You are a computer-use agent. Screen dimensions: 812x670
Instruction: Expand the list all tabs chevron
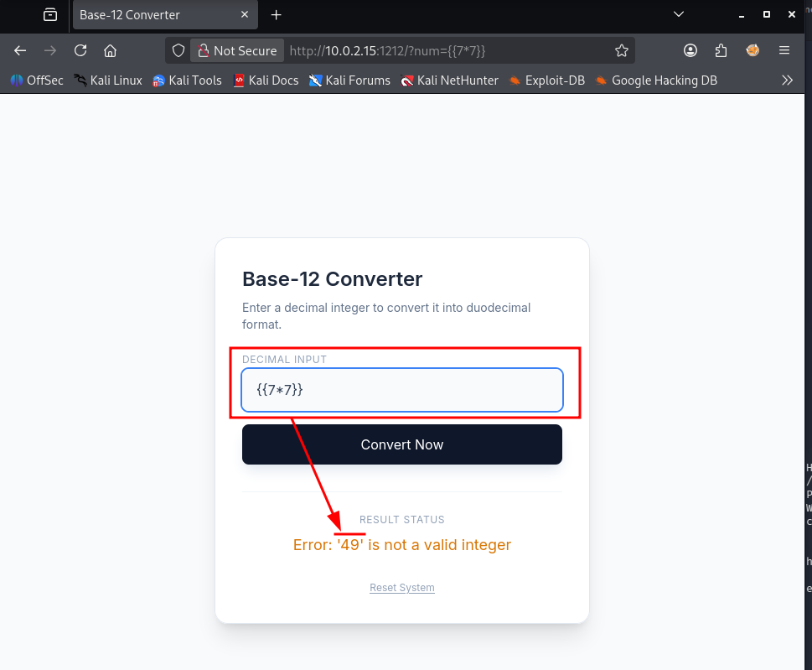[x=679, y=14]
